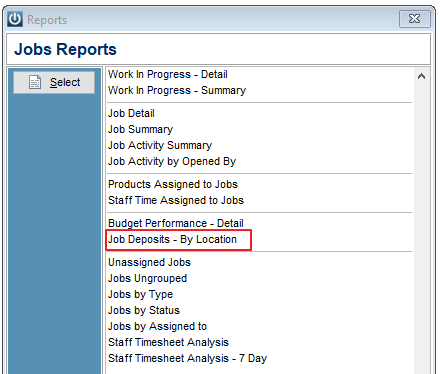Viewport: 440px width, 374px height.
Task: Click the scrollbar up arrow
Action: (421, 76)
